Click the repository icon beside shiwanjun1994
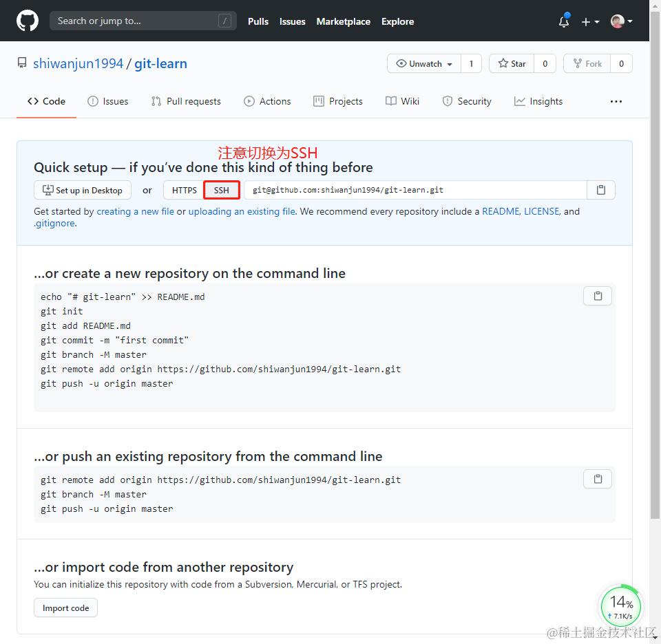Image resolution: width=661 pixels, height=644 pixels. [22, 63]
